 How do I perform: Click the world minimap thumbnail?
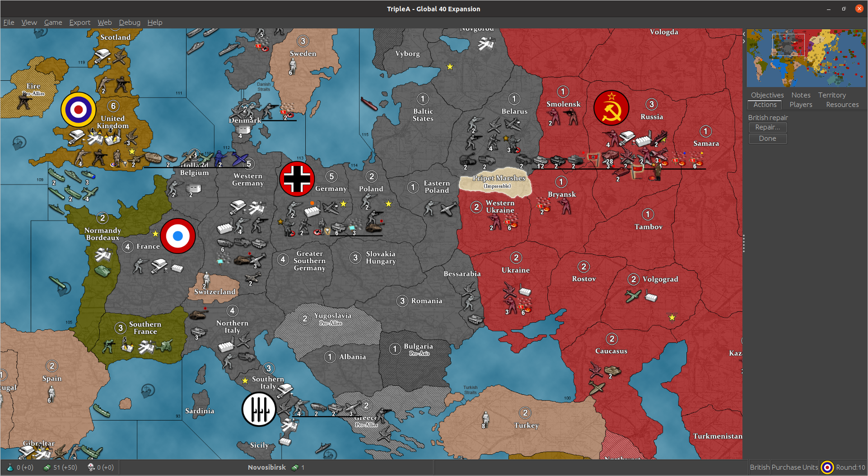pos(806,58)
